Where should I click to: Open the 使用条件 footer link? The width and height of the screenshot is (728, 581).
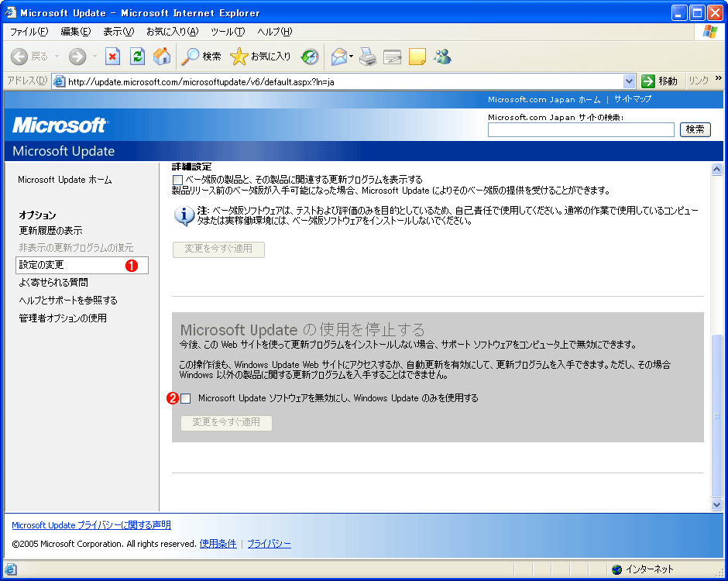tap(218, 543)
